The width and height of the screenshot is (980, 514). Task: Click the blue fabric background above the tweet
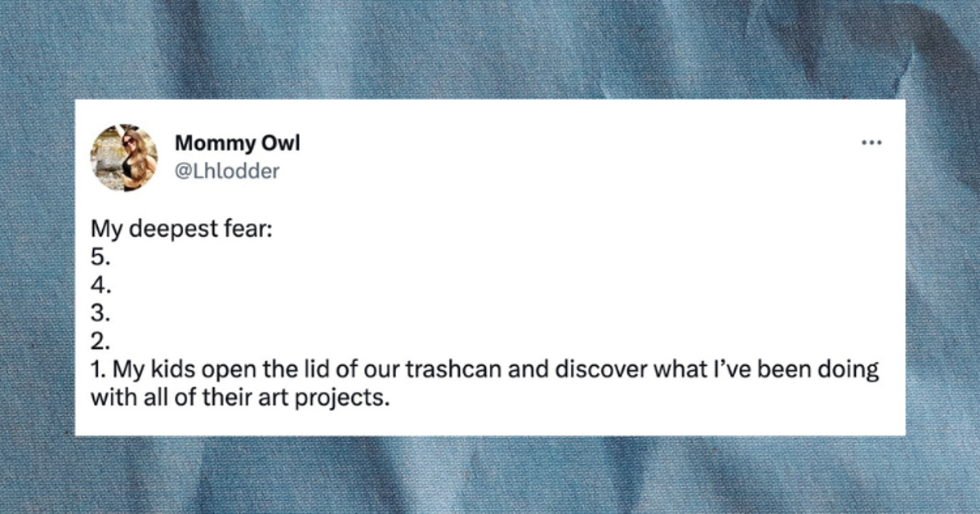[490, 49]
